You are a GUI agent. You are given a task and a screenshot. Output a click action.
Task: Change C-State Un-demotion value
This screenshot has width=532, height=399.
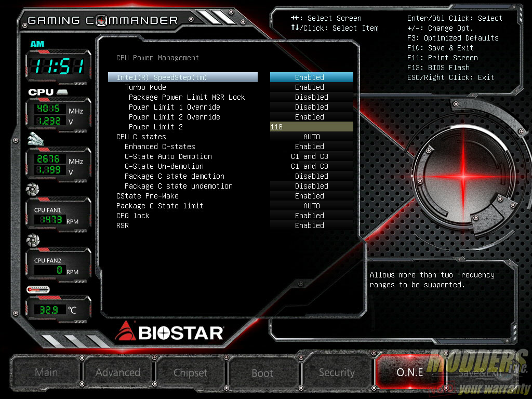pos(312,166)
